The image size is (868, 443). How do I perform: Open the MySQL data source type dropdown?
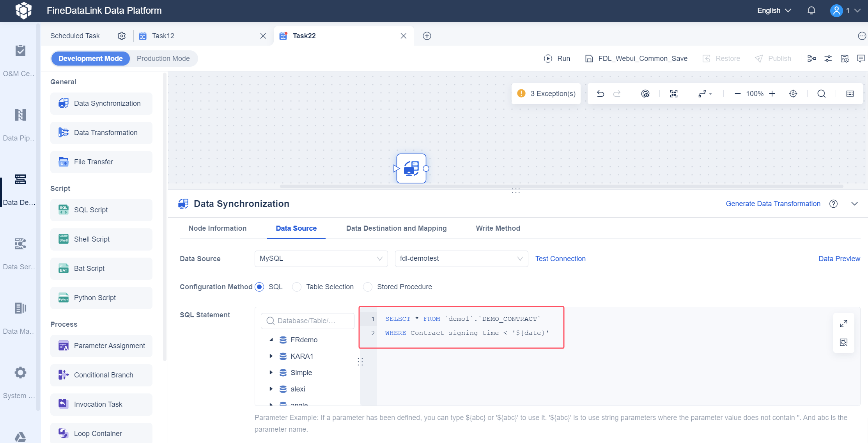click(x=321, y=259)
